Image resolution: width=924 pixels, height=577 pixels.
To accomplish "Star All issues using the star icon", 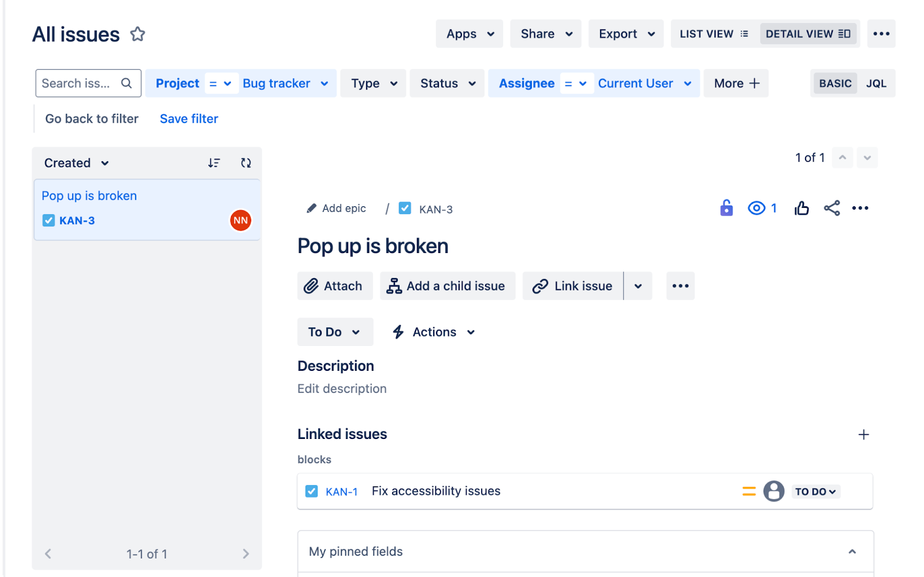I will coord(137,34).
